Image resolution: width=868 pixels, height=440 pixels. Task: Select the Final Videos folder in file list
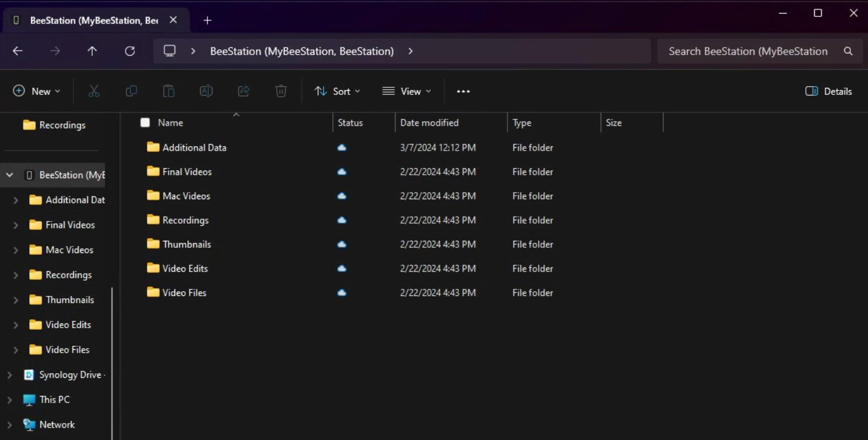pyautogui.click(x=187, y=172)
